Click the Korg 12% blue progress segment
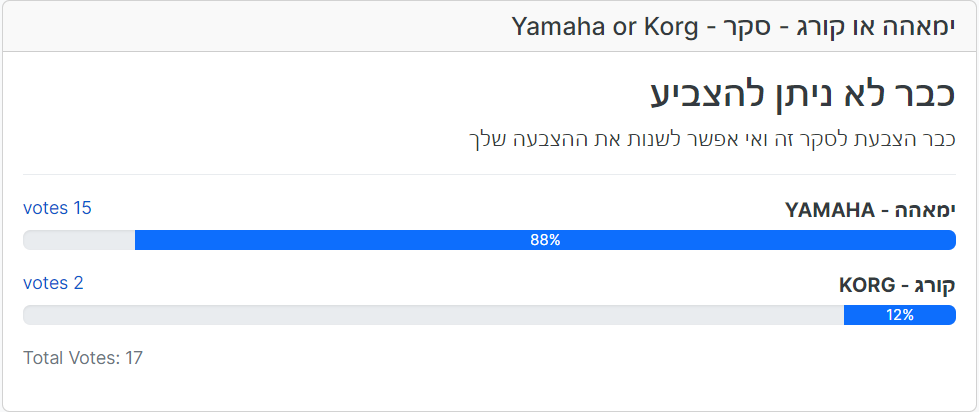This screenshot has width=979, height=412. point(900,315)
